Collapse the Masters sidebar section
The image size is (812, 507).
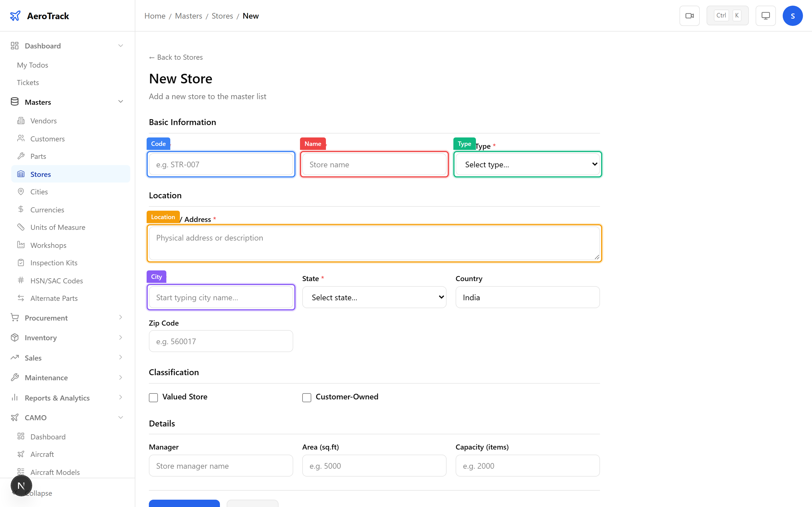click(x=120, y=102)
